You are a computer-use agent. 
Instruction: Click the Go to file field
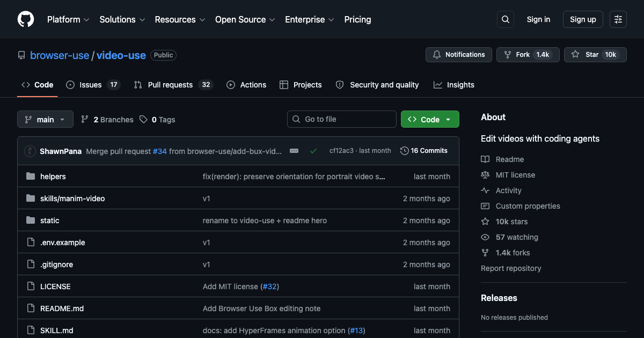[x=342, y=119]
